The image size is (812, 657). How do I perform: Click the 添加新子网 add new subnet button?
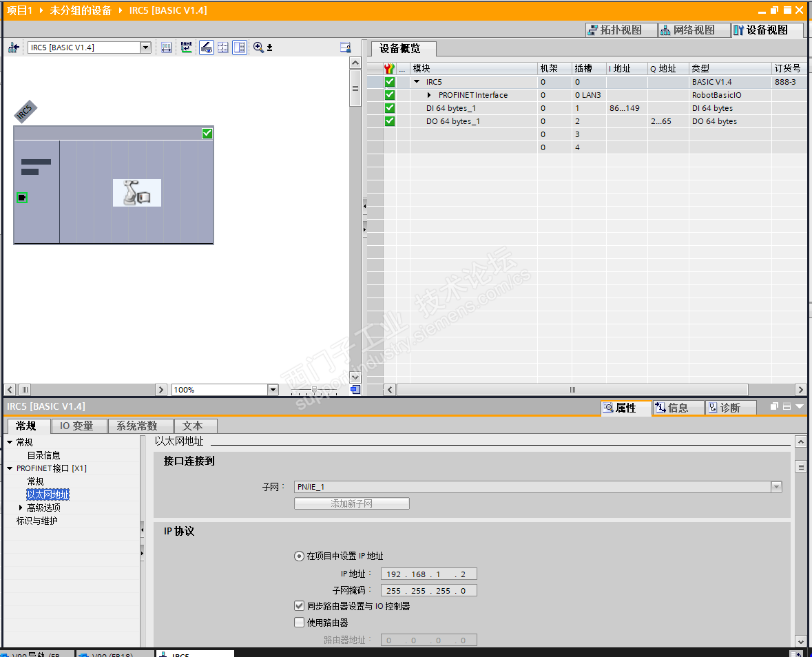(x=352, y=503)
